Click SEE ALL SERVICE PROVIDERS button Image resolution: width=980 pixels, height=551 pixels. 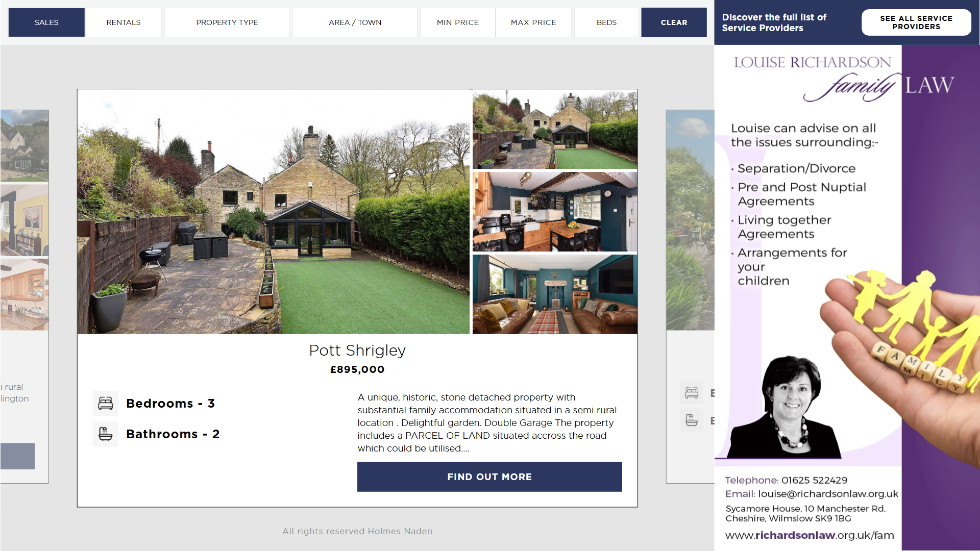click(x=916, y=22)
